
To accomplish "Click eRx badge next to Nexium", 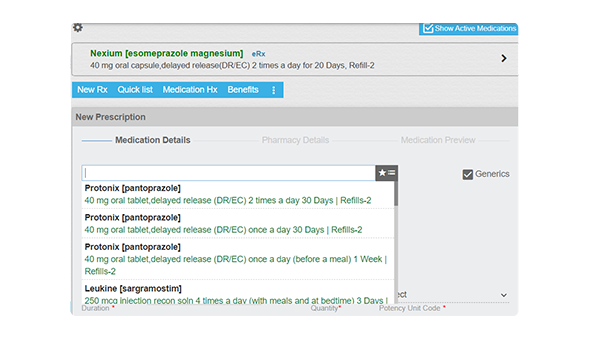I will click(x=259, y=54).
